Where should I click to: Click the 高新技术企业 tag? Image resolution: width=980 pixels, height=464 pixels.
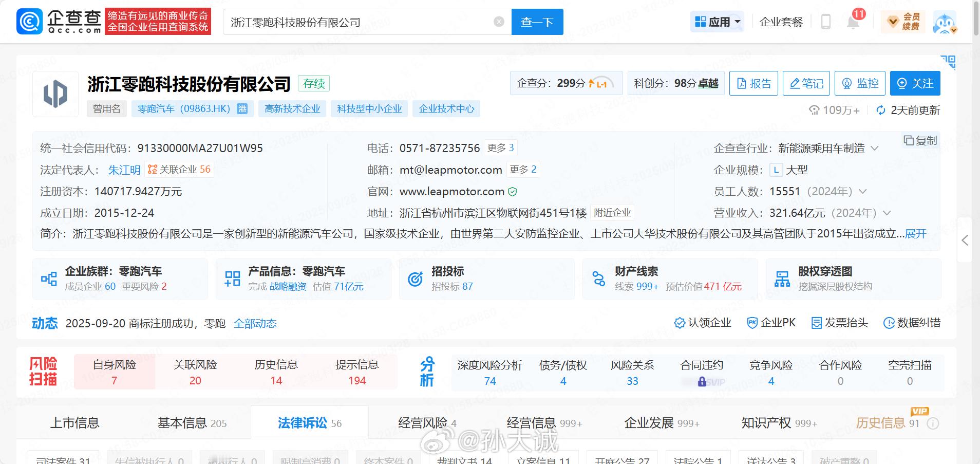click(292, 109)
